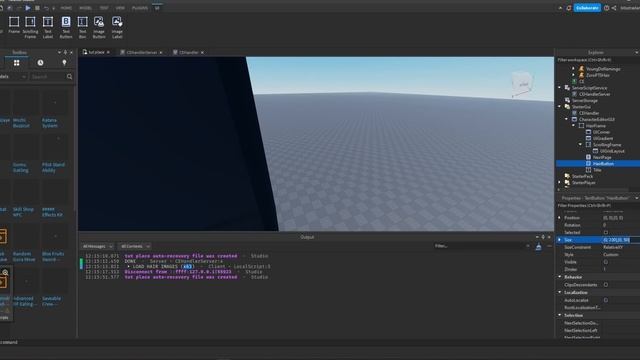Toggle the AutoLocalize checkbox
The image size is (640, 360).
pyautogui.click(x=606, y=300)
